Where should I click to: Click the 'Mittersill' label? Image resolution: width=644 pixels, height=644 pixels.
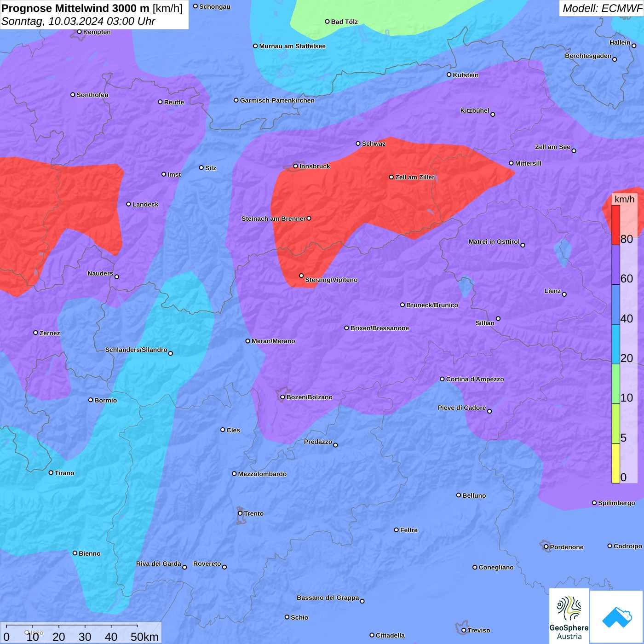(x=529, y=163)
